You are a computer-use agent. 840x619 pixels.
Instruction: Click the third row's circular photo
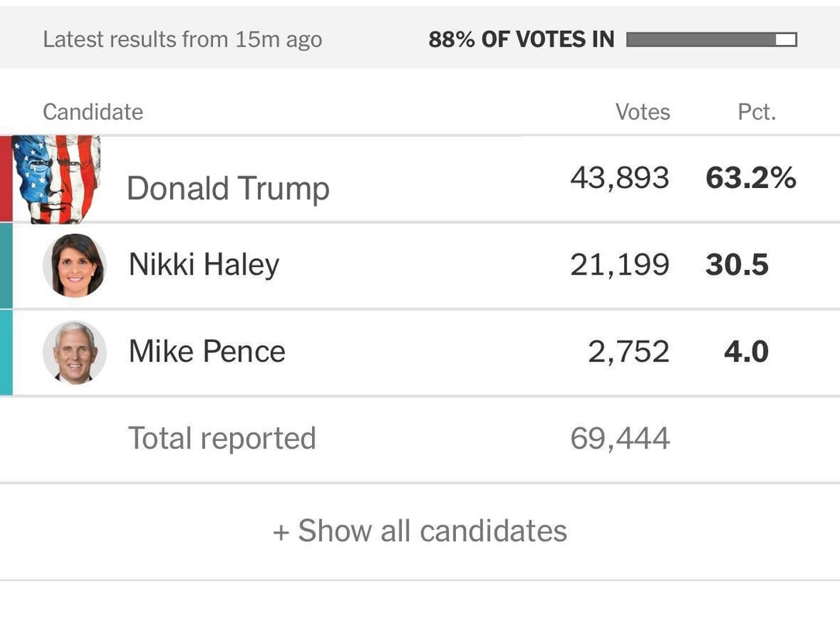pyautogui.click(x=74, y=352)
